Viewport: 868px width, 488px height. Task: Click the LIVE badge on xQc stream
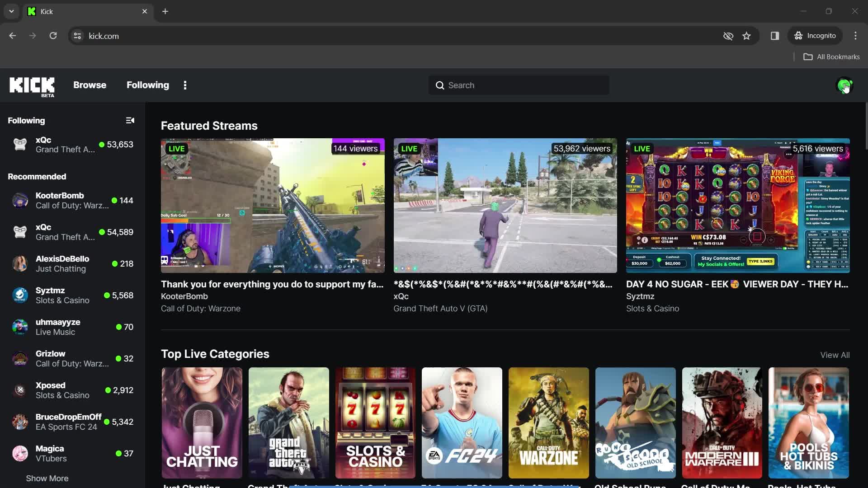[x=409, y=148]
